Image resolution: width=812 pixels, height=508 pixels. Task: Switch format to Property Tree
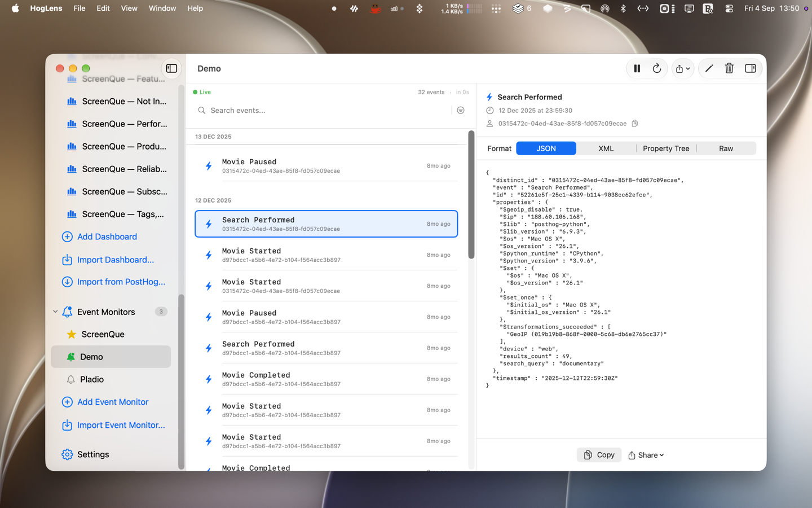pyautogui.click(x=666, y=148)
